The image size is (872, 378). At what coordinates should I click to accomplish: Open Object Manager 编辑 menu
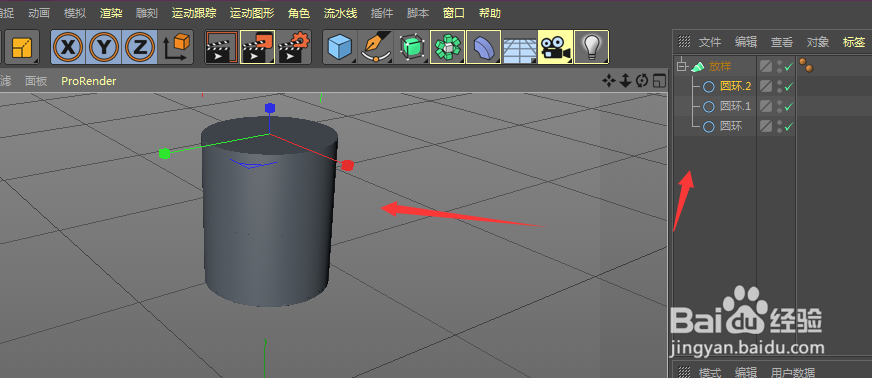[x=746, y=42]
